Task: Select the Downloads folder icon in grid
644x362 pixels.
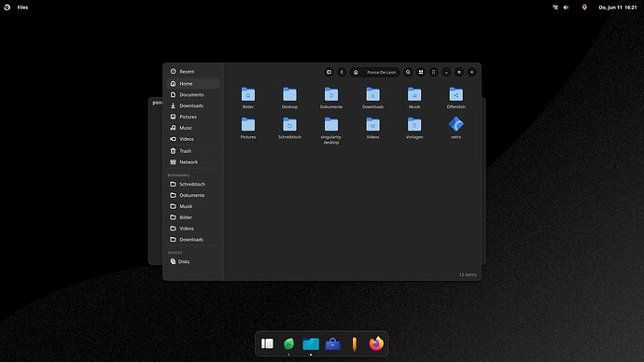Action: click(373, 94)
